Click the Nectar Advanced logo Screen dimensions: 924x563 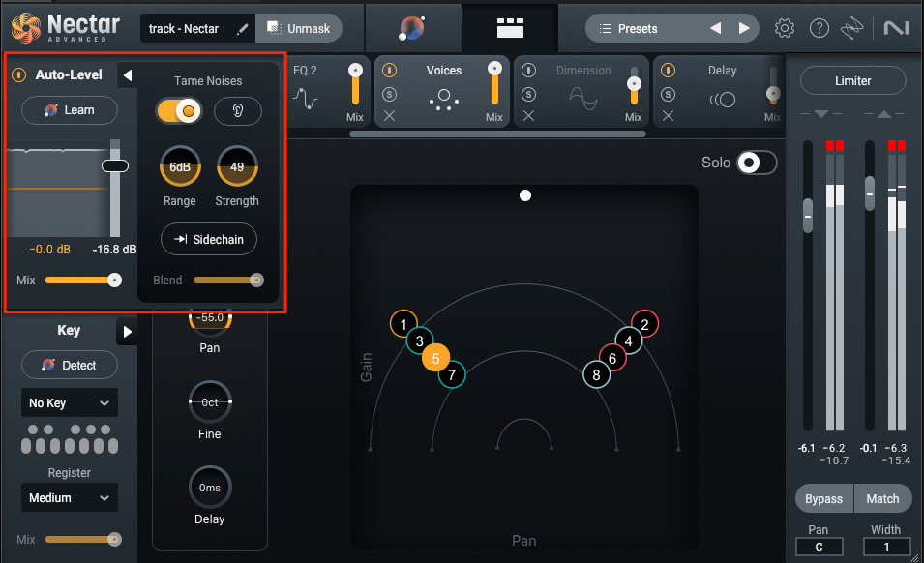pyautogui.click(x=66, y=28)
